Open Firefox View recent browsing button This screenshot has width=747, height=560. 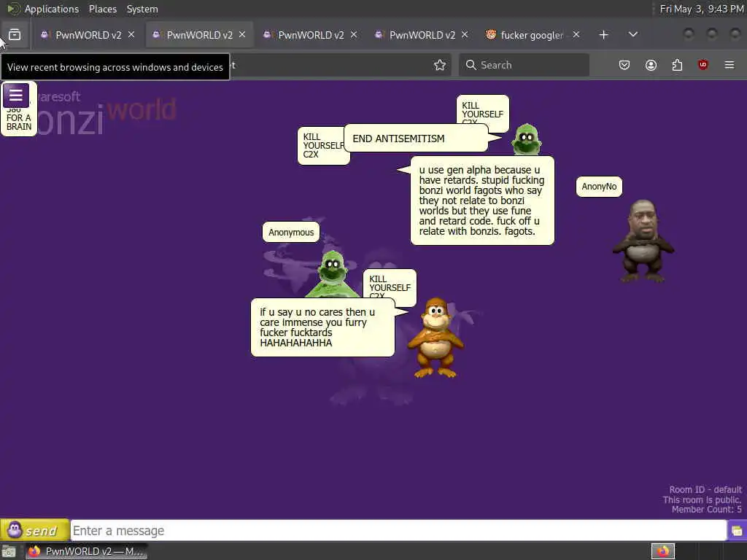15,35
